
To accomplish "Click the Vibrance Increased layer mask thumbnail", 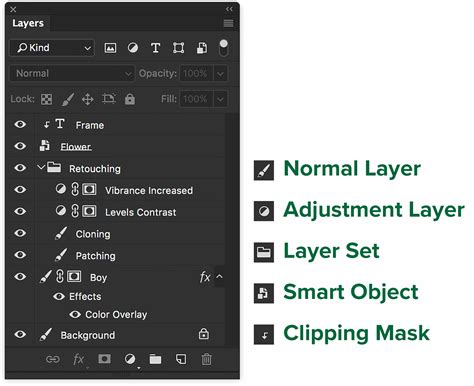I will pos(89,189).
